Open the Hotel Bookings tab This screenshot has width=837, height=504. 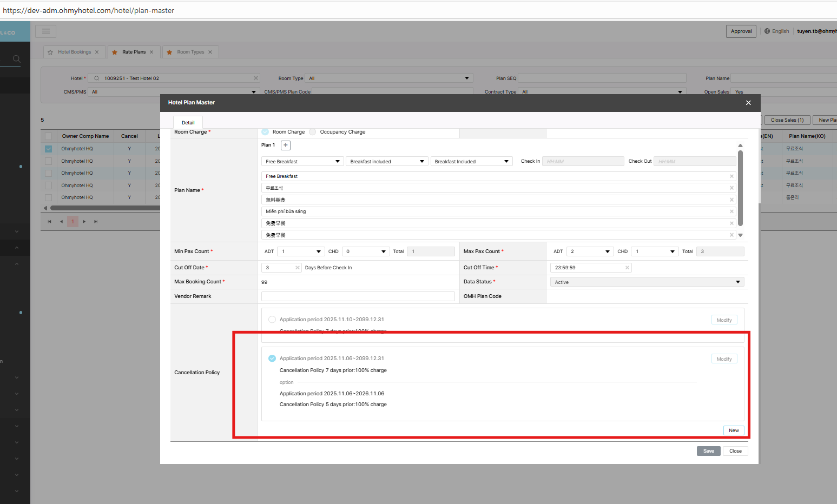(x=74, y=52)
